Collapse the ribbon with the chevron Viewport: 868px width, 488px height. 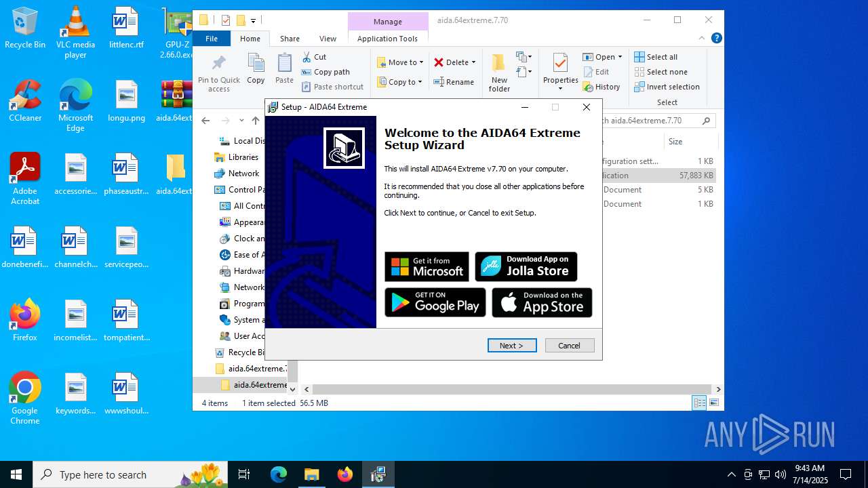702,39
